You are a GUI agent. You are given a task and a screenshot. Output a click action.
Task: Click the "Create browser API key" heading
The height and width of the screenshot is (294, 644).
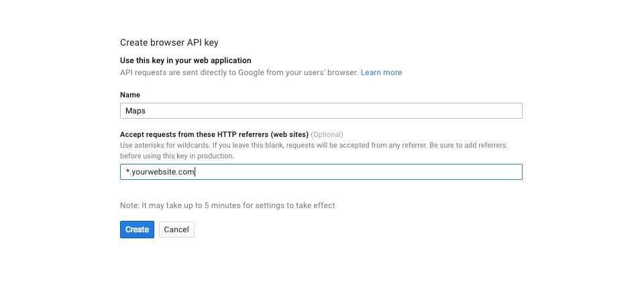point(169,42)
